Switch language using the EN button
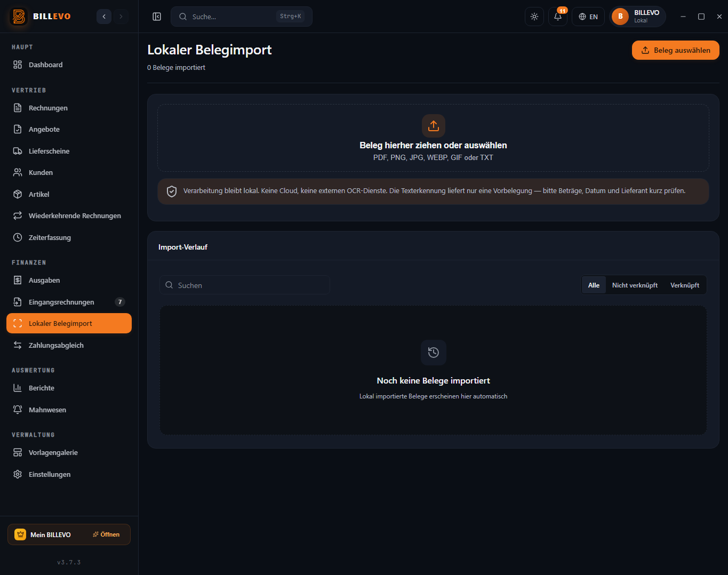The height and width of the screenshot is (575, 728). [588, 17]
